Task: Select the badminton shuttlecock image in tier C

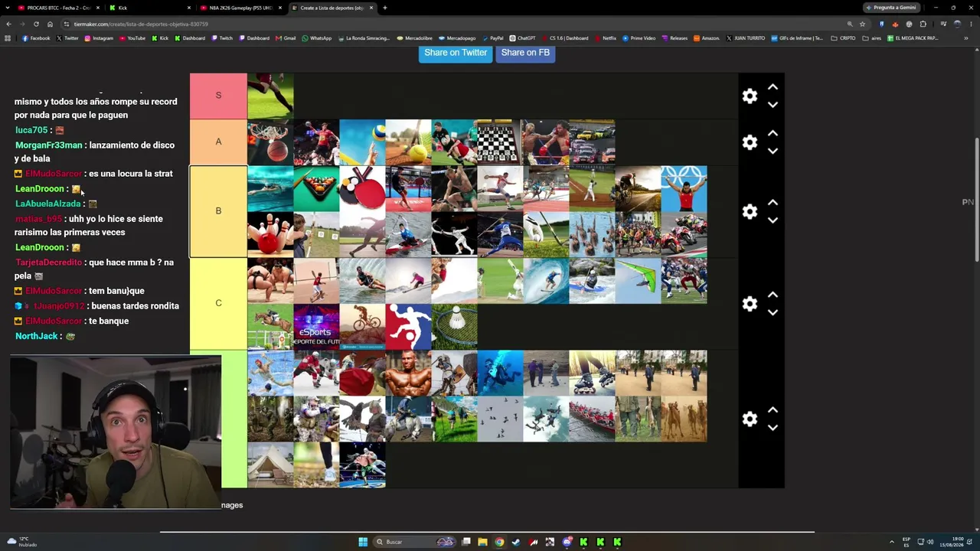Action: pyautogui.click(x=454, y=327)
